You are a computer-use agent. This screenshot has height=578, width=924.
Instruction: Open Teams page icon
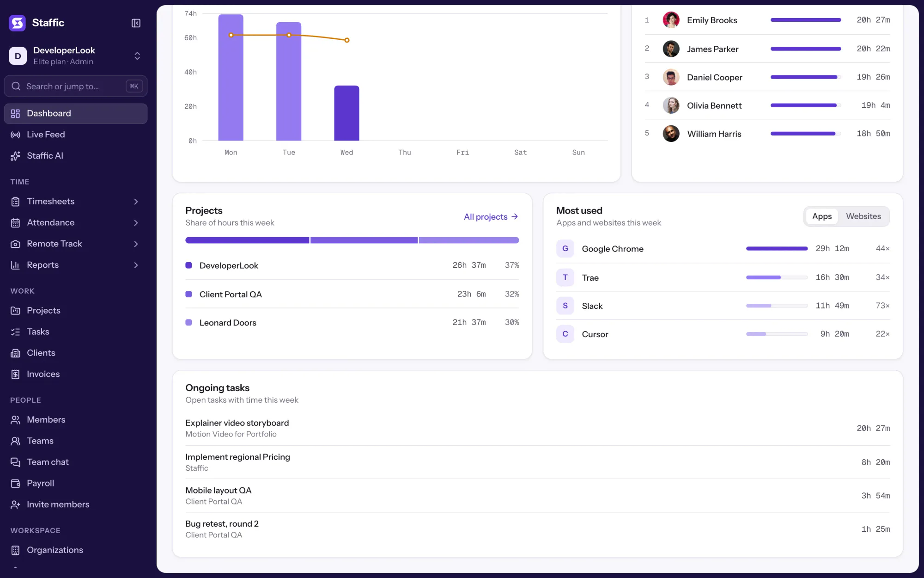coord(15,441)
